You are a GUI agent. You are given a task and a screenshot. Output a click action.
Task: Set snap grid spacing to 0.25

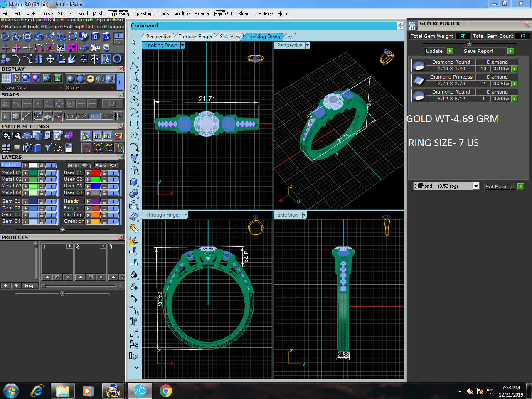coord(83,116)
